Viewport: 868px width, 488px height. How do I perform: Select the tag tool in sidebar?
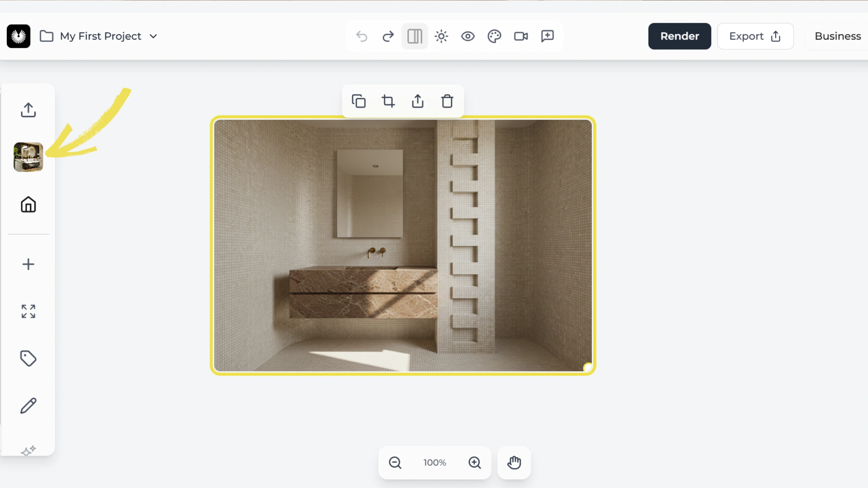tap(28, 359)
